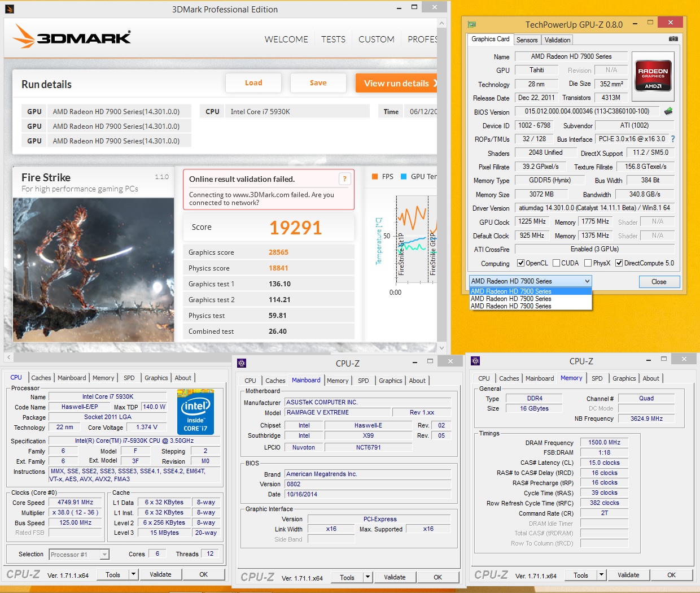Click Tools button in middle CPU-Z window
This screenshot has height=593, width=700.
click(347, 577)
